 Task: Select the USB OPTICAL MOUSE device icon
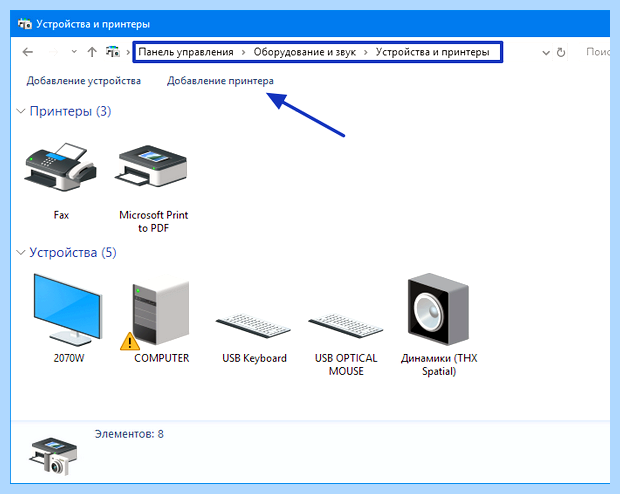(346, 325)
